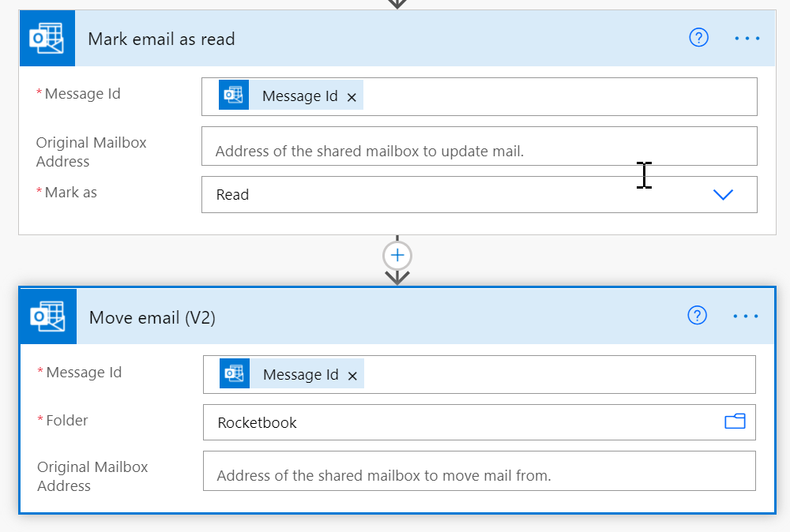790x532 pixels.
Task: Insert a new step with the plus button
Action: 397,256
